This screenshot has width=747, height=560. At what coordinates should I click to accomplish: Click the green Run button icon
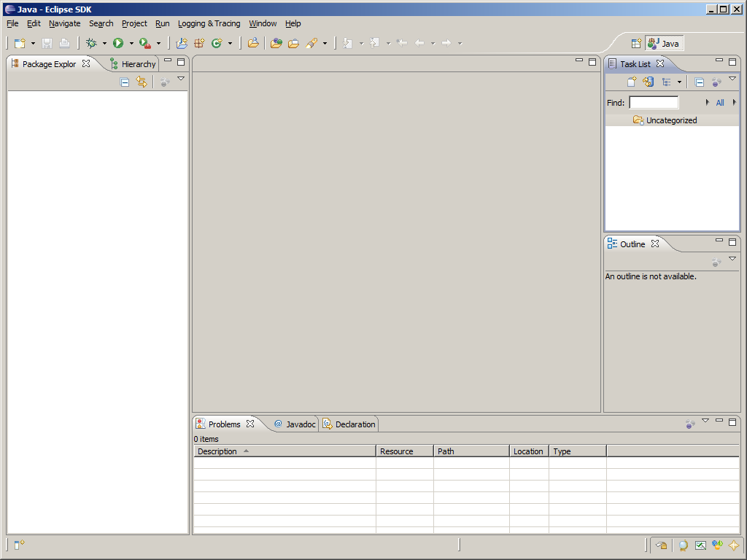pyautogui.click(x=118, y=44)
